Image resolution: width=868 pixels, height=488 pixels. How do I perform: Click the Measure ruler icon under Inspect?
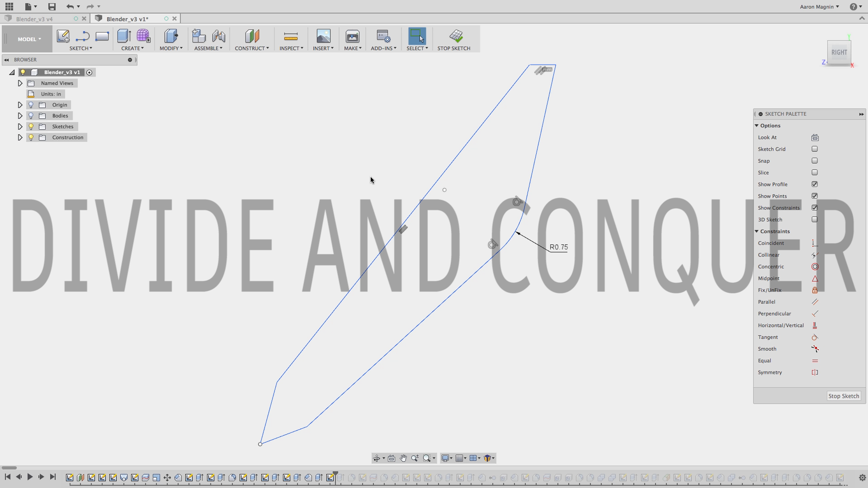tap(291, 36)
